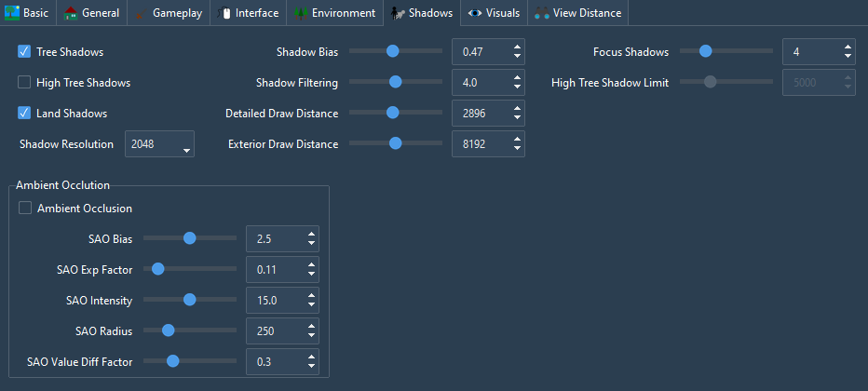Uncheck the Land Shadows option
The width and height of the screenshot is (868, 391).
tap(24, 114)
